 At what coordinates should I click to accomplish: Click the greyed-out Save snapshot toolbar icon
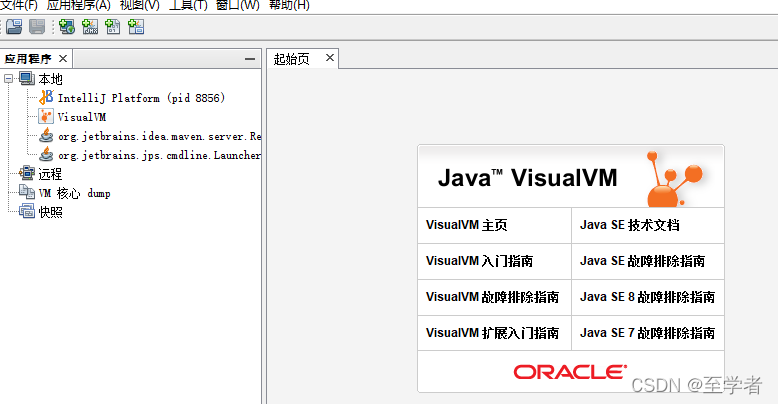(x=37, y=26)
